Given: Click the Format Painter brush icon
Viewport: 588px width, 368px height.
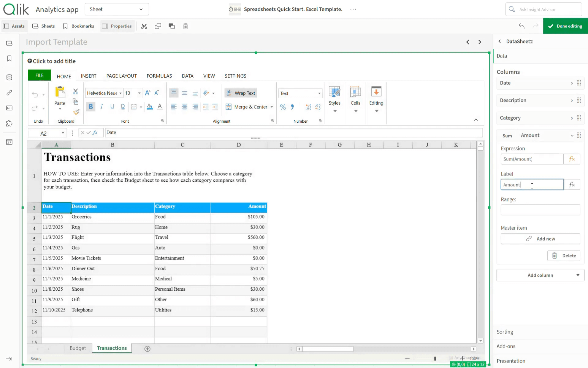Looking at the screenshot, I should point(76,112).
